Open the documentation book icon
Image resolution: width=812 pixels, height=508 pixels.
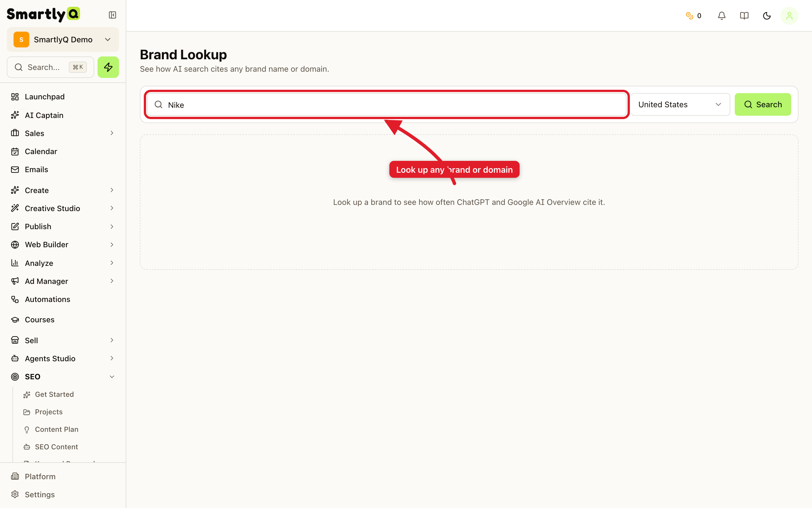coord(744,16)
